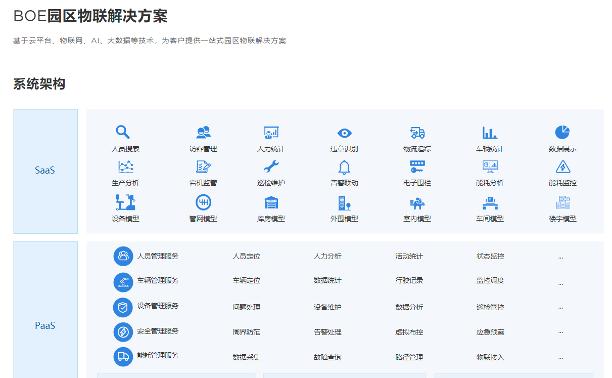
Task: Click the delivery truck logistics tracking icon
Action: 417,133
